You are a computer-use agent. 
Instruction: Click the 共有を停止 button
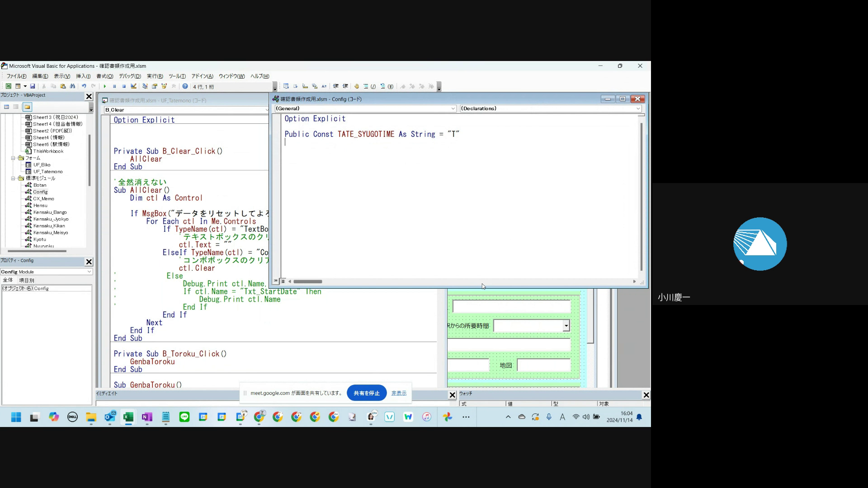[x=366, y=393]
